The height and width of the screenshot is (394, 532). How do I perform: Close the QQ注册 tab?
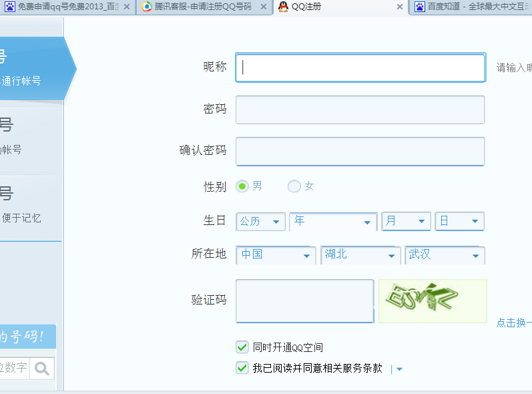(400, 7)
